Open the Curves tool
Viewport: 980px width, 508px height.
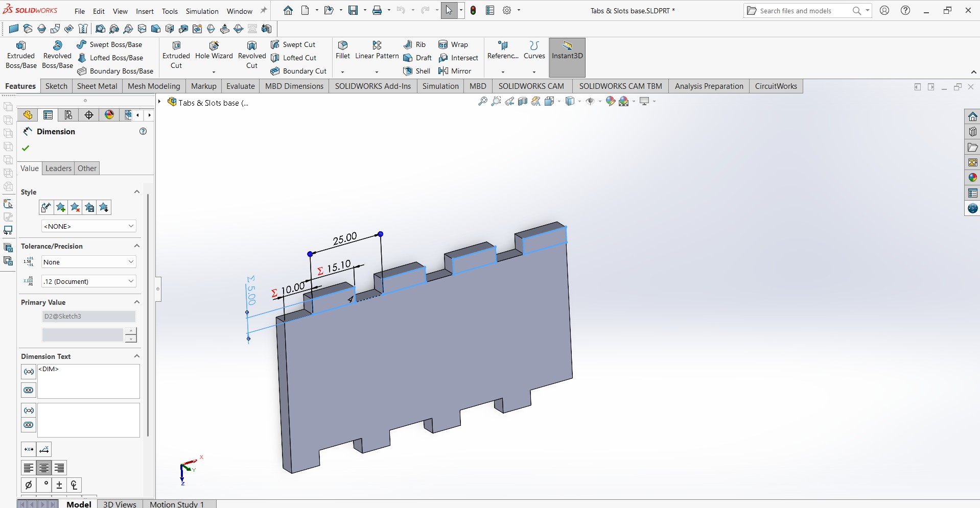coord(534,51)
